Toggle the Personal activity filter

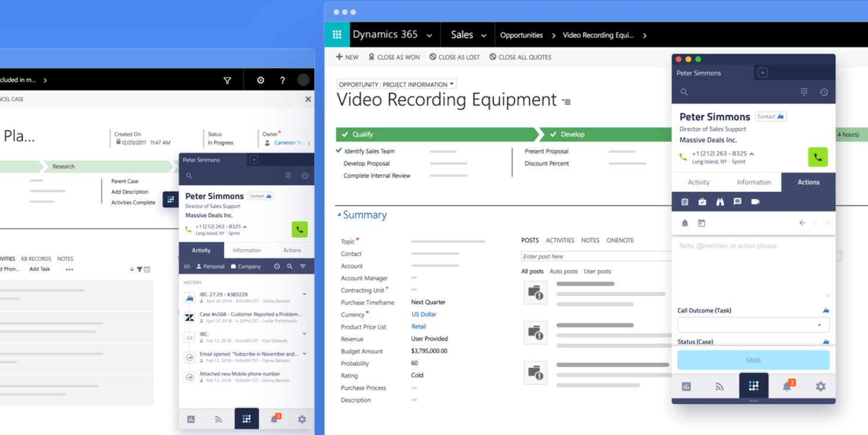tap(210, 267)
